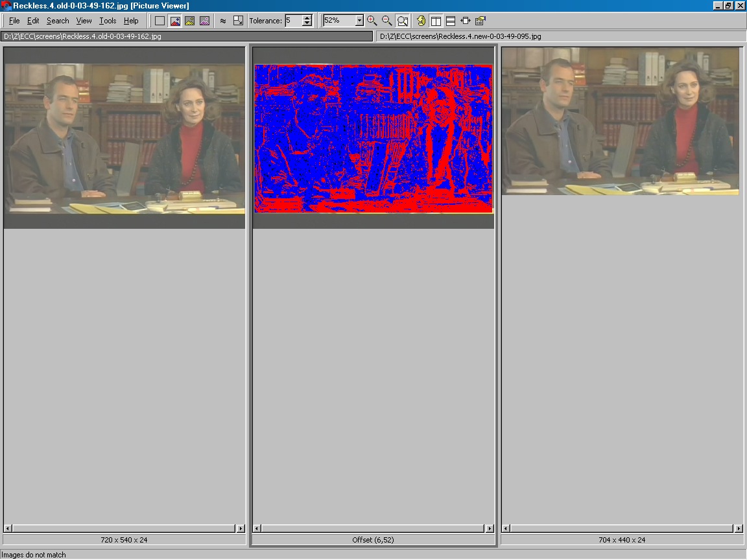Click the yellow refresh/reload icon

[421, 21]
